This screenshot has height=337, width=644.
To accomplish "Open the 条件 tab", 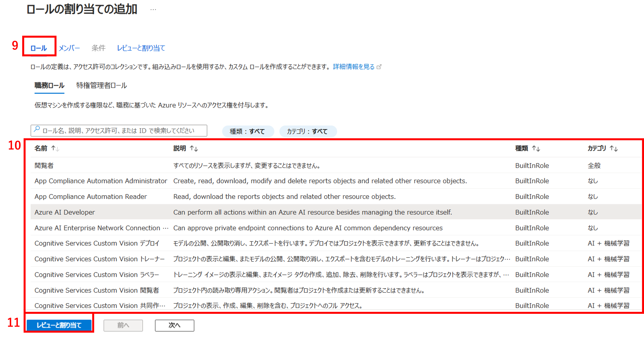I will [99, 48].
